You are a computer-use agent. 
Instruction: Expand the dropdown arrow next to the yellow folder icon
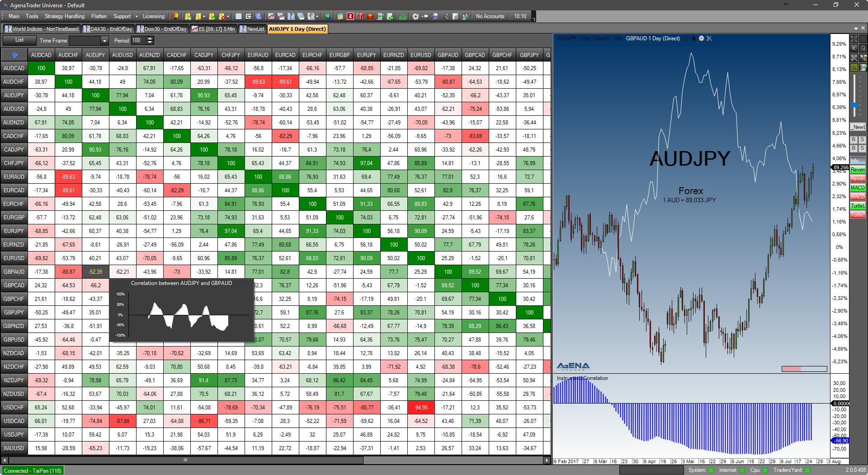203,16
